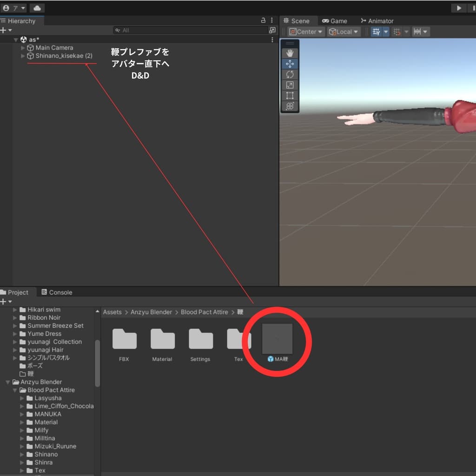Select the Rect tool
This screenshot has width=476, height=476.
(x=290, y=96)
